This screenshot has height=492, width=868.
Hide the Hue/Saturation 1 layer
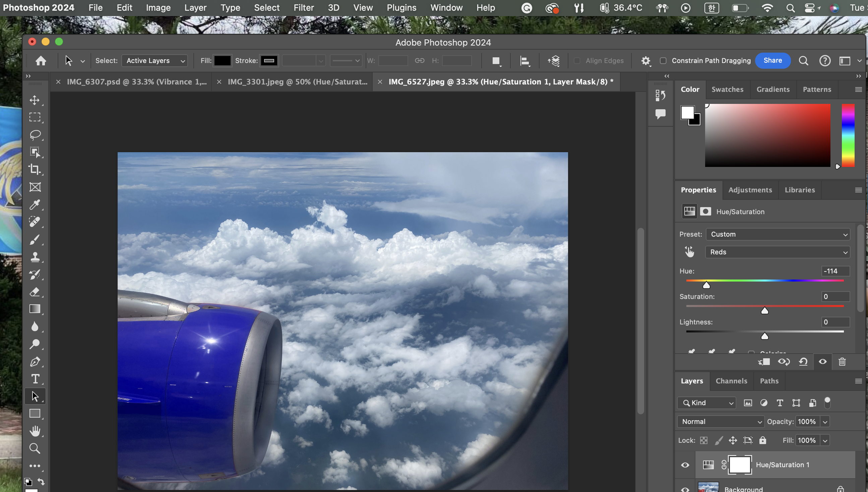point(685,465)
